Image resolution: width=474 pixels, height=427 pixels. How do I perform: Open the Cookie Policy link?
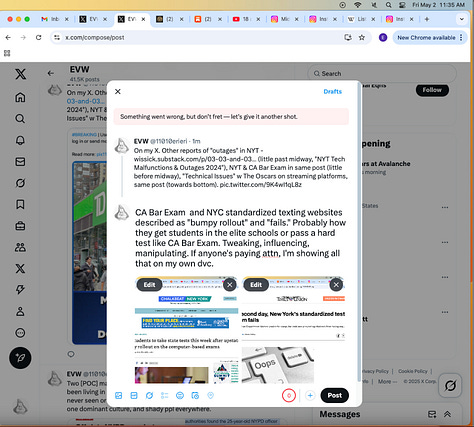(413, 371)
